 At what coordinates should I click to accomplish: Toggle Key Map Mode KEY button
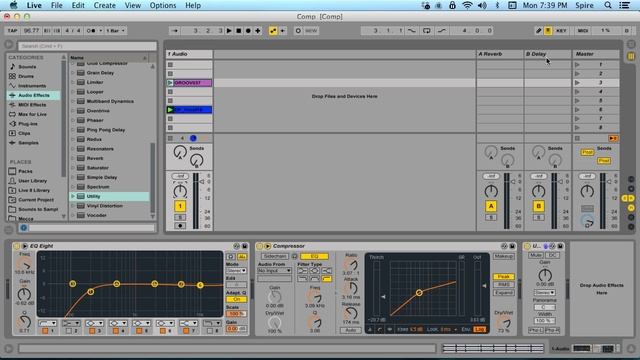(x=561, y=31)
